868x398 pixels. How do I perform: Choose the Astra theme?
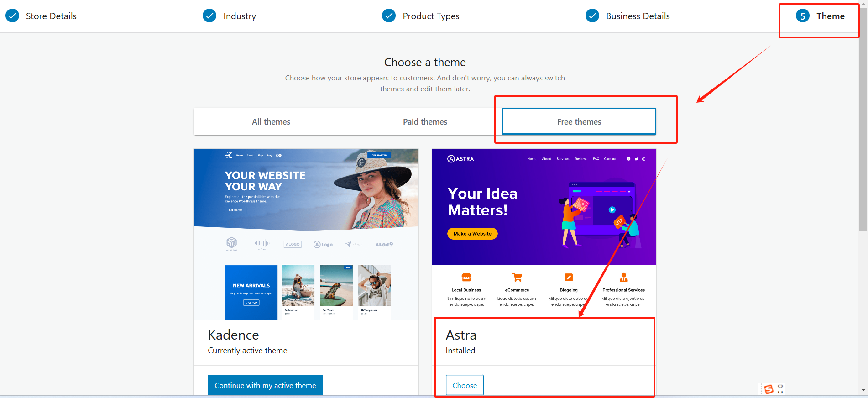465,385
